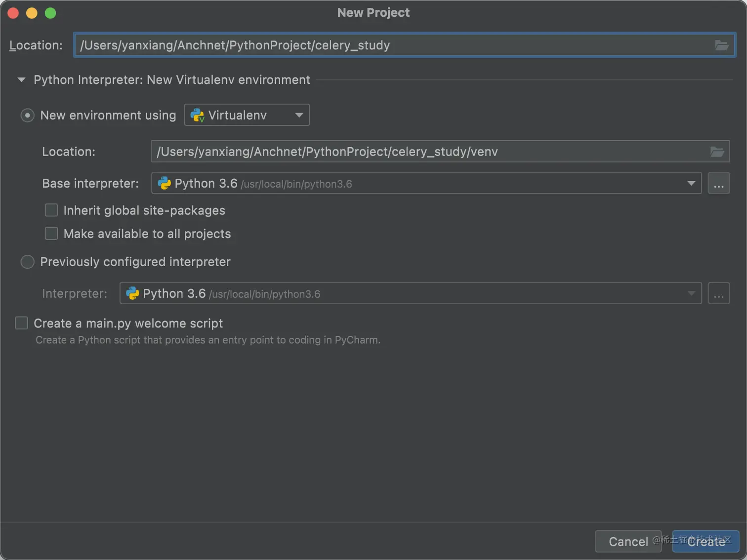This screenshot has height=560, width=747.
Task: Select New environment using radio button
Action: [28, 116]
